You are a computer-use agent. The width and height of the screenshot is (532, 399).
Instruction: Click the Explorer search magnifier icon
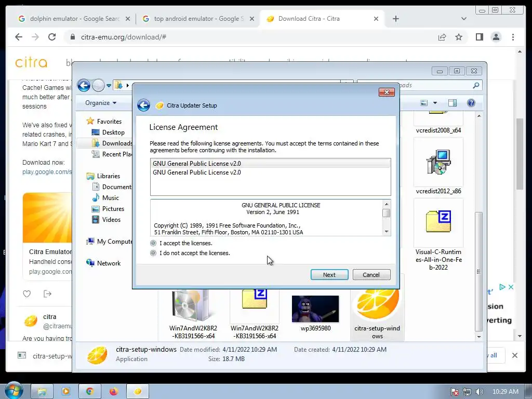coord(476,85)
